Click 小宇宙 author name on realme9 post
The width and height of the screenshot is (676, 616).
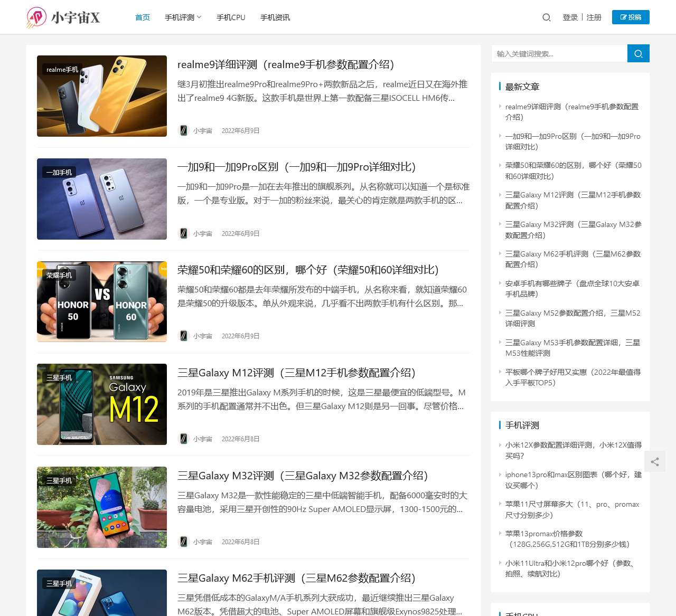coord(203,130)
